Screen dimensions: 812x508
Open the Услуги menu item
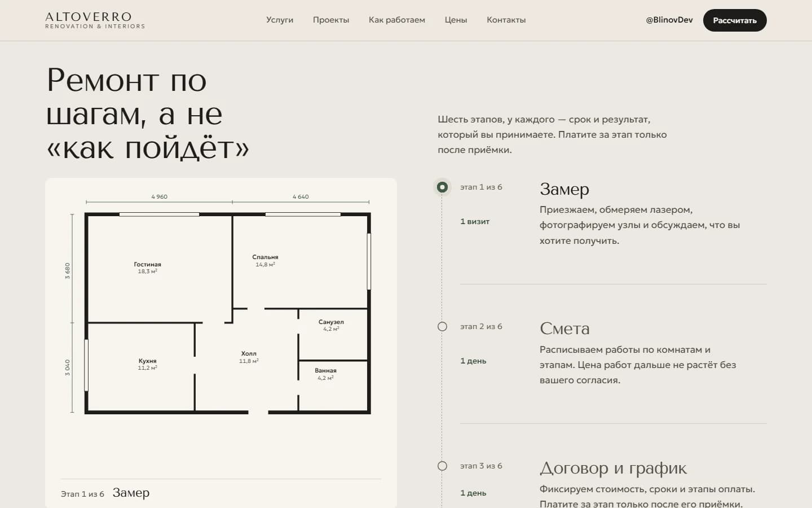(x=280, y=20)
